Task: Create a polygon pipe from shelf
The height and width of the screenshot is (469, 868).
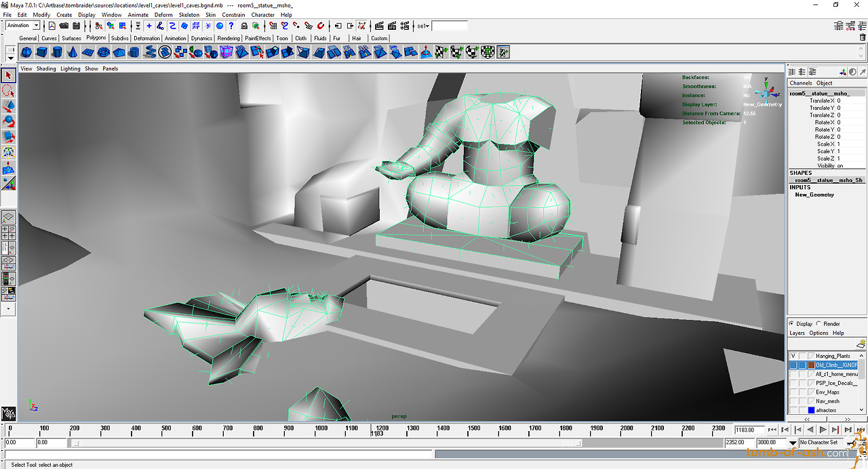Action: (x=134, y=52)
